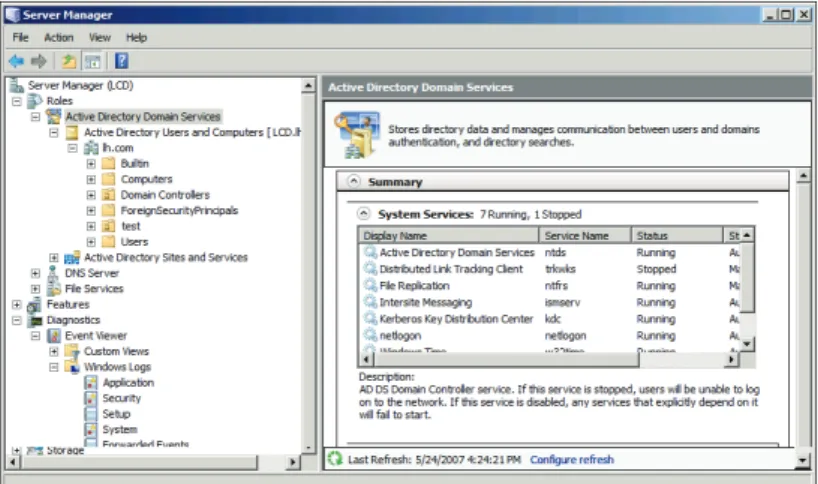Click the Up one level folder icon
The width and height of the screenshot is (818, 484).
tap(69, 62)
